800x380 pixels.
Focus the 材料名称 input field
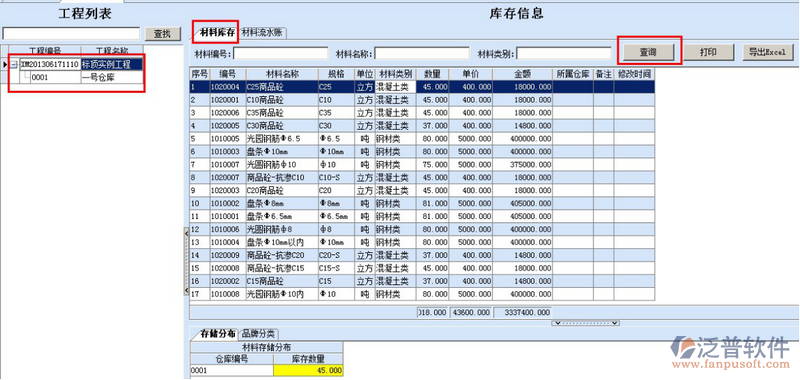tap(422, 53)
